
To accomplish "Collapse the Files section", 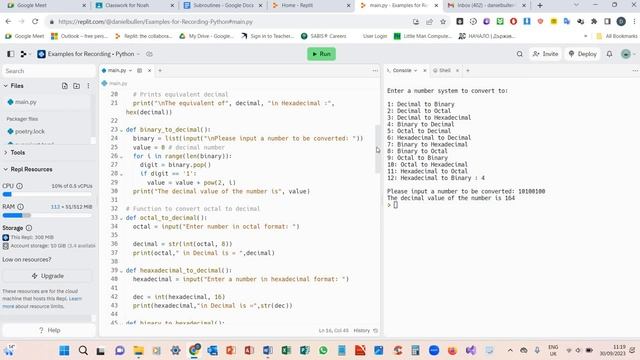I will 6,86.
